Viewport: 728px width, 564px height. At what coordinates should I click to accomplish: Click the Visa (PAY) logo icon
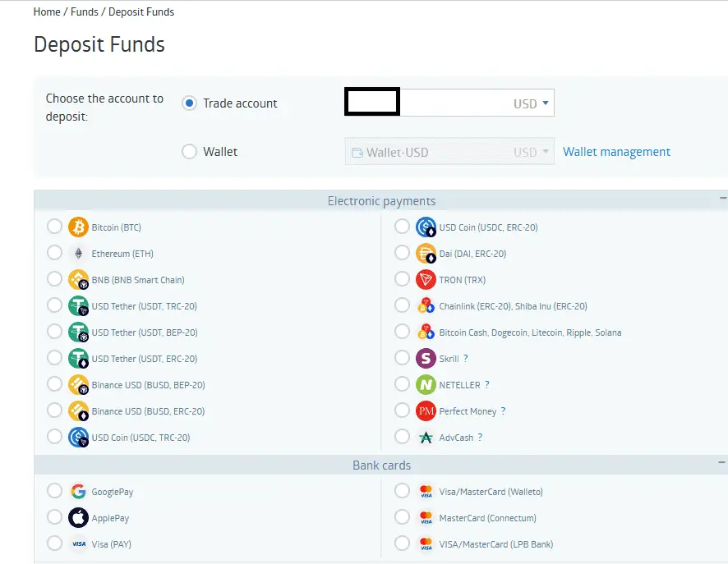click(79, 544)
